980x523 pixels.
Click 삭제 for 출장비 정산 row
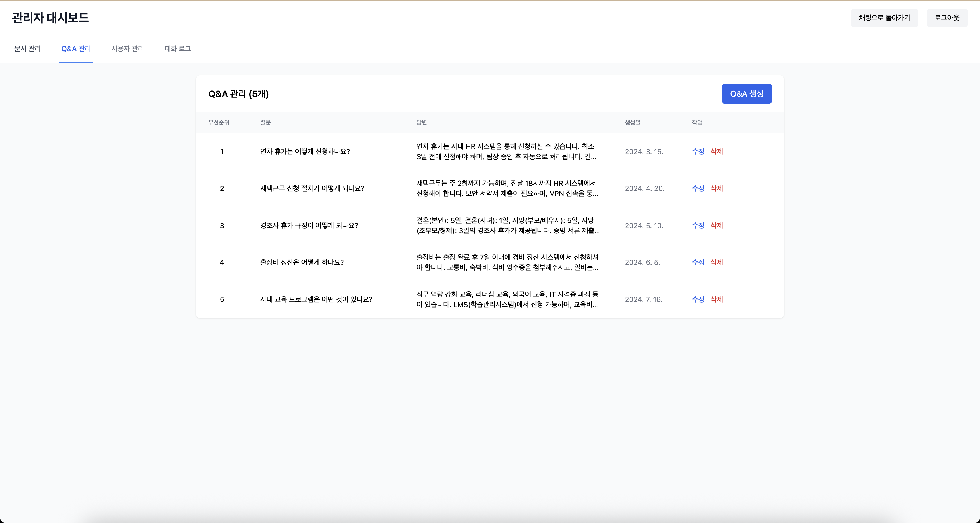point(716,262)
